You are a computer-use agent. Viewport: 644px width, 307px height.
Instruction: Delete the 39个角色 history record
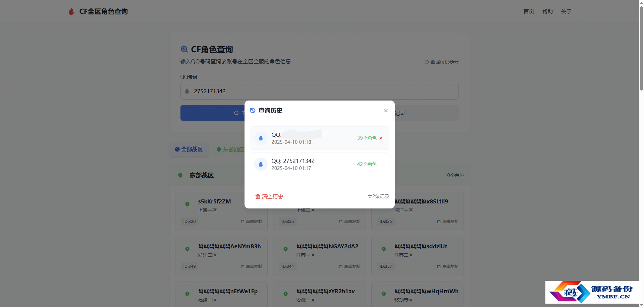pos(381,138)
